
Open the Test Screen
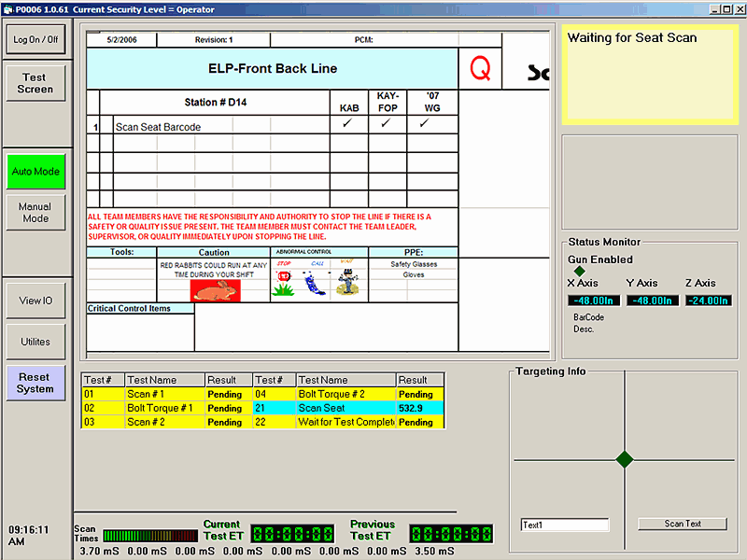click(x=35, y=83)
